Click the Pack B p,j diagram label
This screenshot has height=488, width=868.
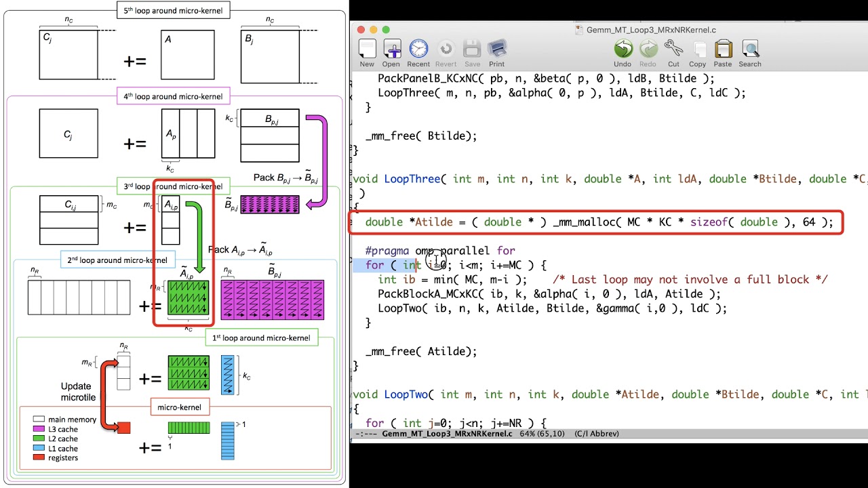tap(285, 178)
